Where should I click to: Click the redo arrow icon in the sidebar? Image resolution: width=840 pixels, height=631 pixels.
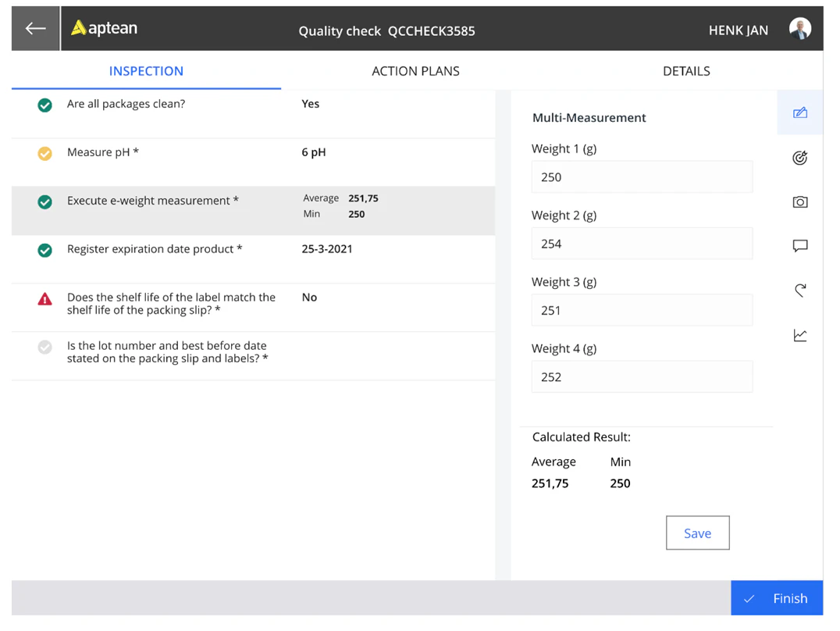tap(799, 290)
